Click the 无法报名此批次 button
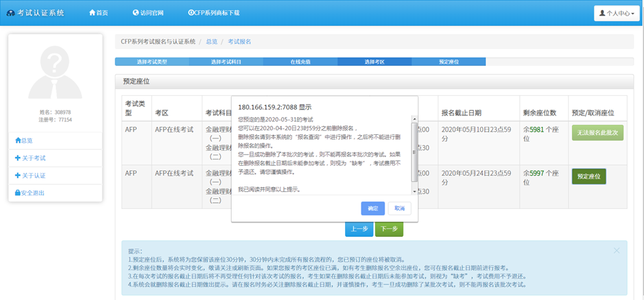This screenshot has width=644, height=300. (598, 132)
